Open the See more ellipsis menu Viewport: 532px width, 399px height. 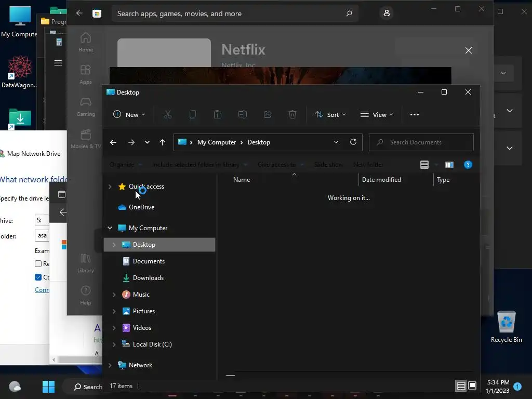point(414,115)
